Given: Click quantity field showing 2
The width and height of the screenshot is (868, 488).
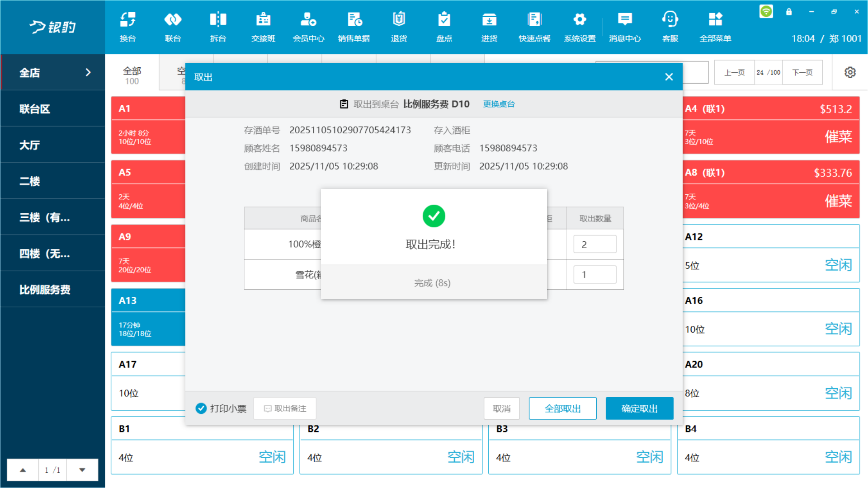Looking at the screenshot, I should click(594, 244).
